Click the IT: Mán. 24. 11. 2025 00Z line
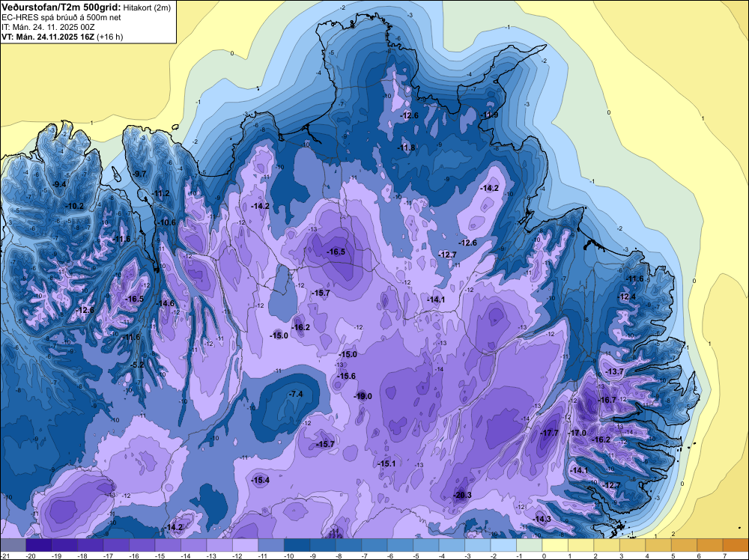 (48, 27)
